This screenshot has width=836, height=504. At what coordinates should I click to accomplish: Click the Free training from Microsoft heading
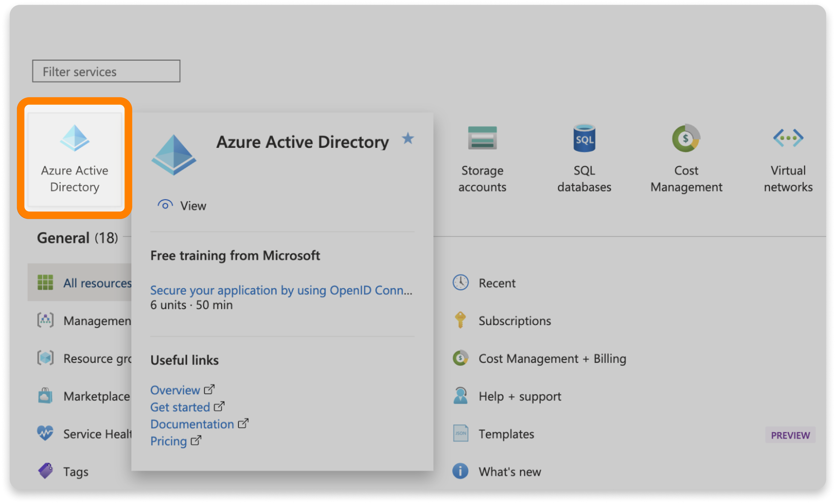click(x=235, y=256)
